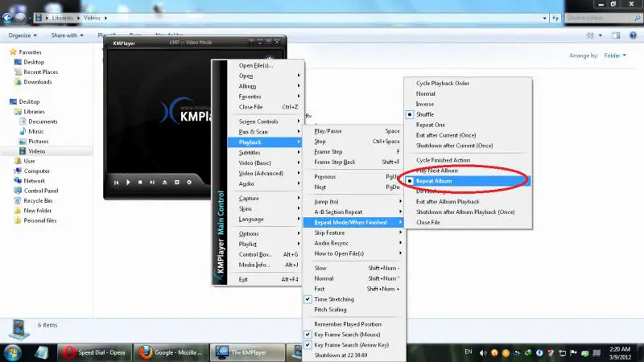This screenshot has height=362, width=644.
Task: Choose Frame Step Back item
Action: pos(354,162)
